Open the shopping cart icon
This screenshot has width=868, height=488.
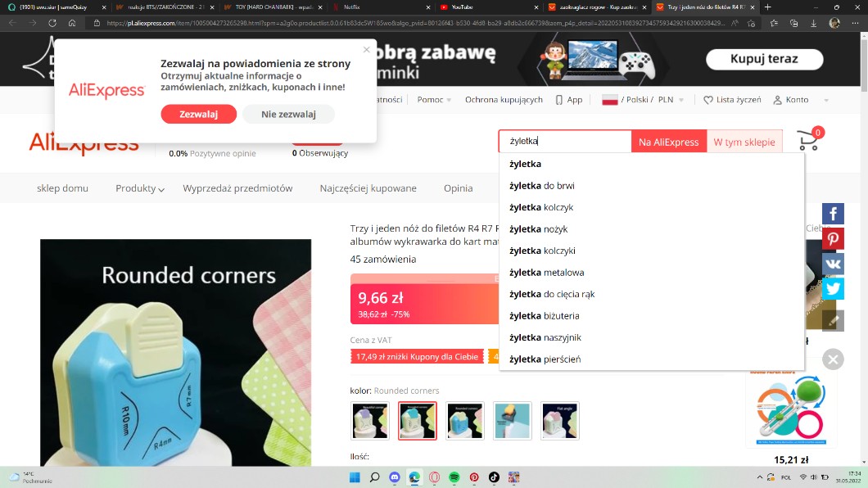[x=808, y=140]
